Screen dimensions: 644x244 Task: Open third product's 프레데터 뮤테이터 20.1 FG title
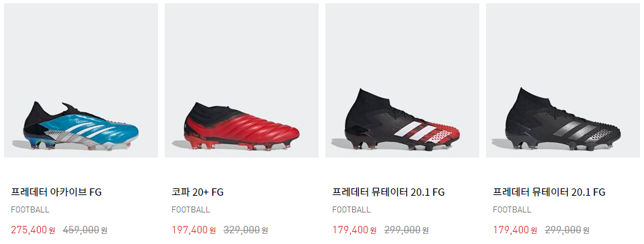click(x=388, y=192)
